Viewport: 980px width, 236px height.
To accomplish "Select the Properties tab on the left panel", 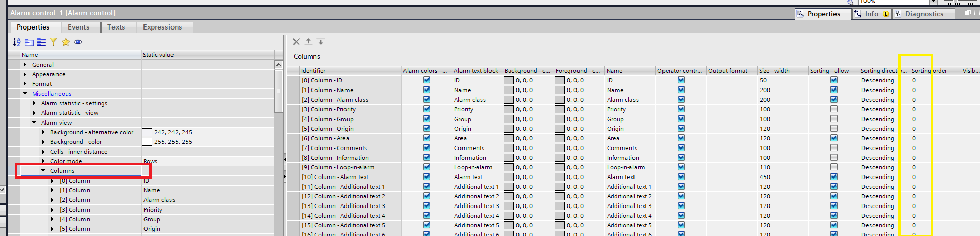I will click(33, 27).
